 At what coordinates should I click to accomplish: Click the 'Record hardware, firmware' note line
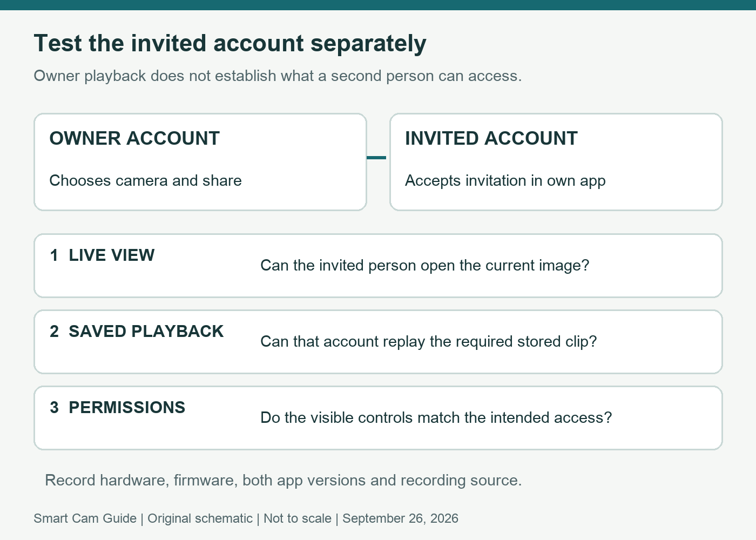pyautogui.click(x=283, y=481)
